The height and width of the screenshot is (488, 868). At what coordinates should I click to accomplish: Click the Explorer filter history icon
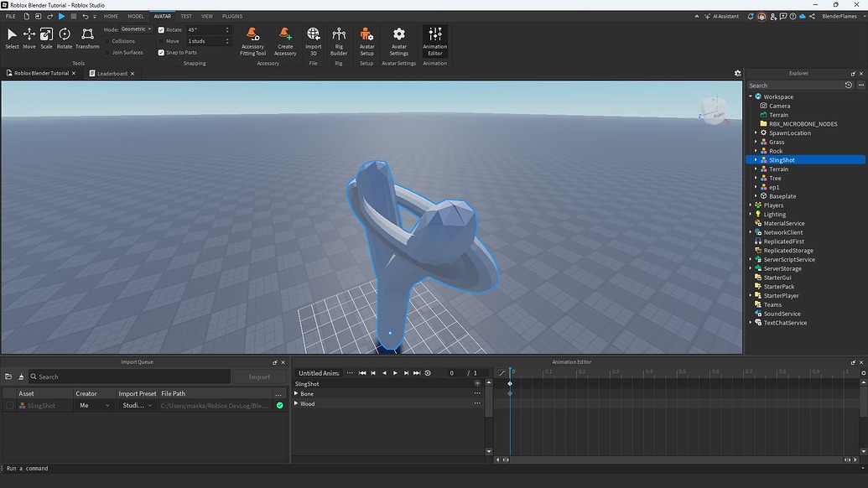(848, 86)
